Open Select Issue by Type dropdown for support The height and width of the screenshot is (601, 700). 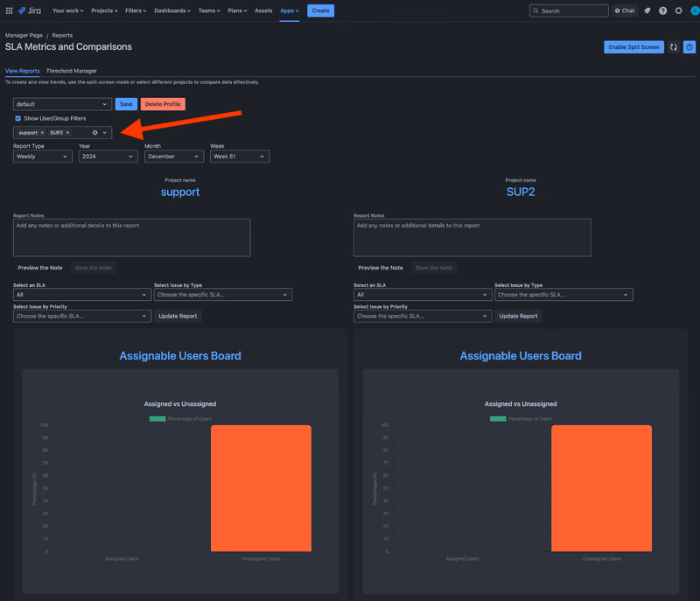(223, 295)
